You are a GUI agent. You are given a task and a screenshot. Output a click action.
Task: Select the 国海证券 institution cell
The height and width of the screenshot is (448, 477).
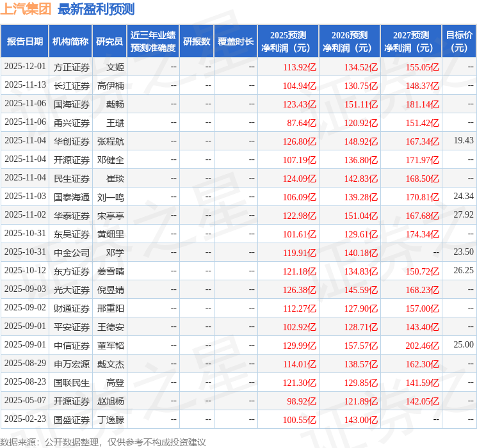72,104
